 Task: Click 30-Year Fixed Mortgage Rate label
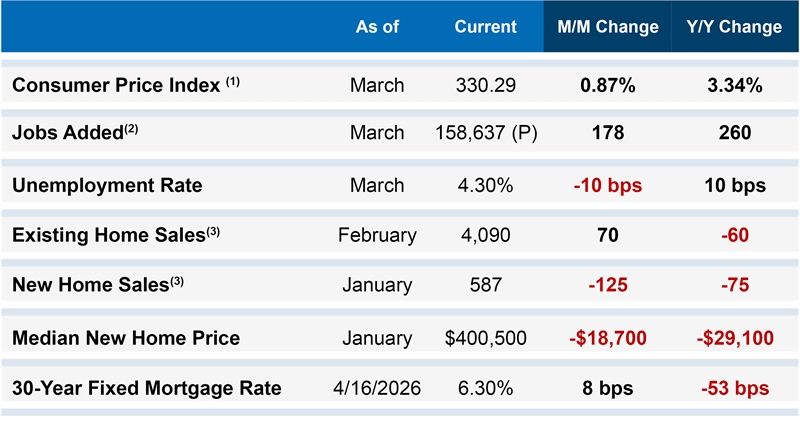pos(146,388)
